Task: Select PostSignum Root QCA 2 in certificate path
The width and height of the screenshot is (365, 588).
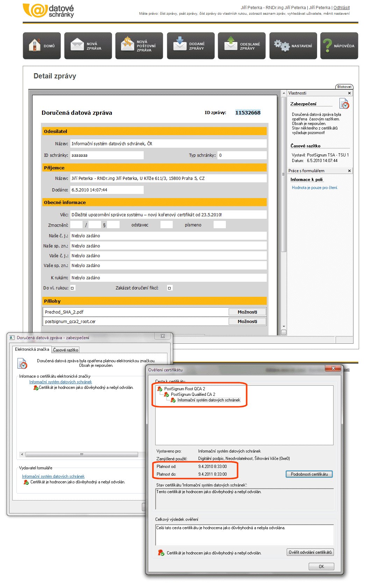Action: 185,389
